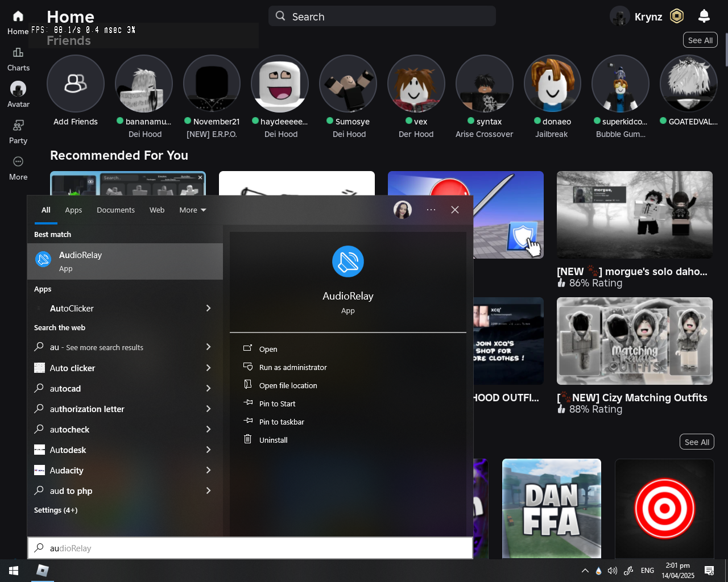The height and width of the screenshot is (582, 728).
Task: Switch to the All search tab
Action: (46, 210)
